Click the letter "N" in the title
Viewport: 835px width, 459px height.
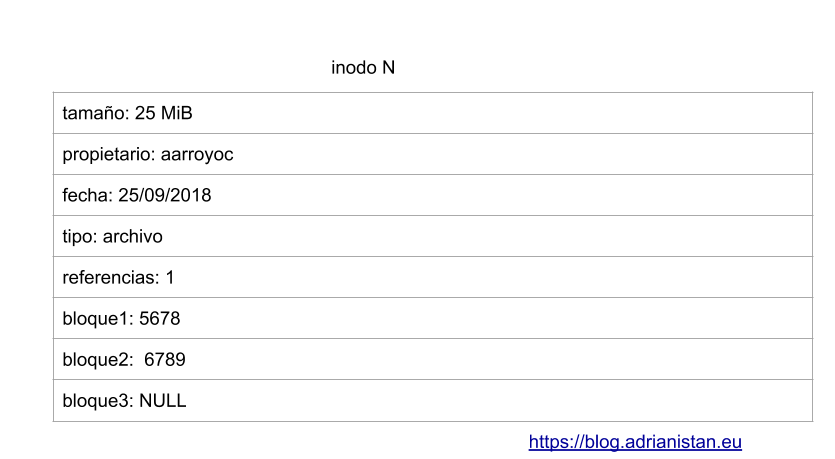pos(388,68)
